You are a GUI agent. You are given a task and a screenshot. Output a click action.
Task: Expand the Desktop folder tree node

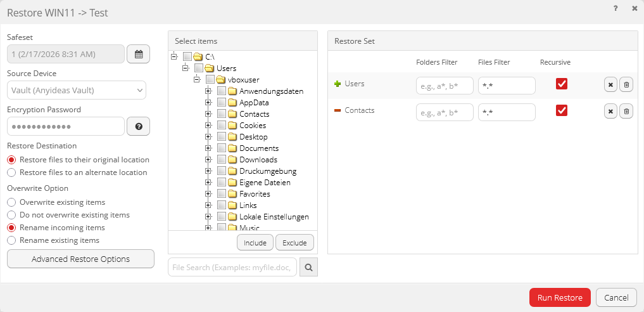[x=208, y=137]
